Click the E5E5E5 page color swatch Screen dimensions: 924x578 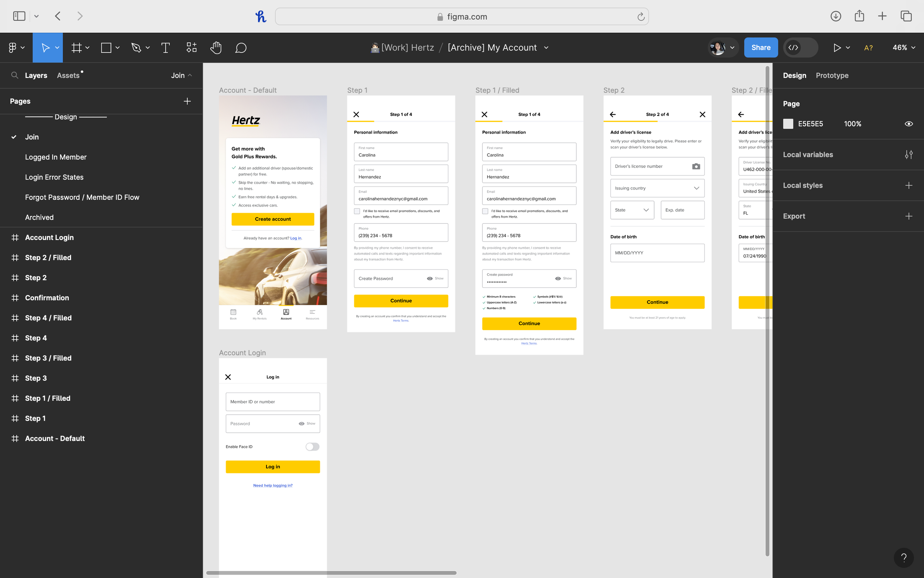coord(788,124)
